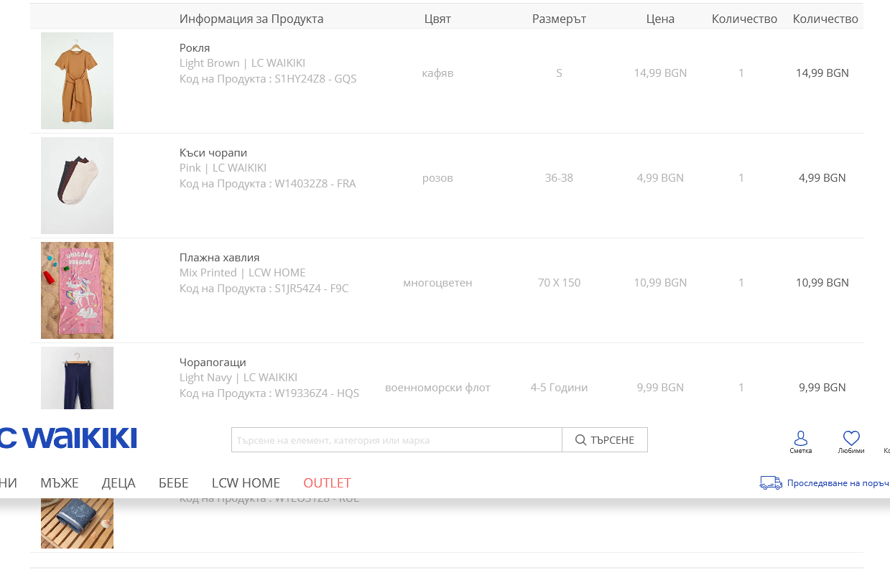Screen dimensions: 890x588
Task: Open the short socks product thumbnail
Action: click(x=77, y=185)
